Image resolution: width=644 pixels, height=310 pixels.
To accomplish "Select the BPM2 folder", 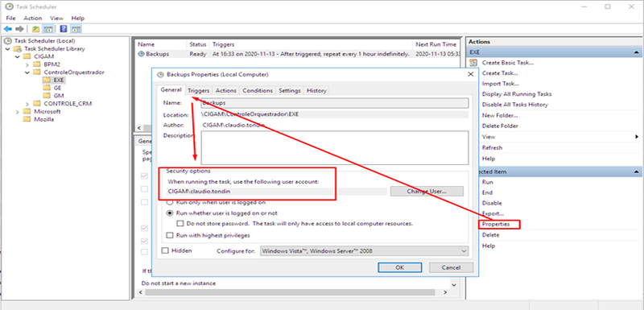I will 52,64.
